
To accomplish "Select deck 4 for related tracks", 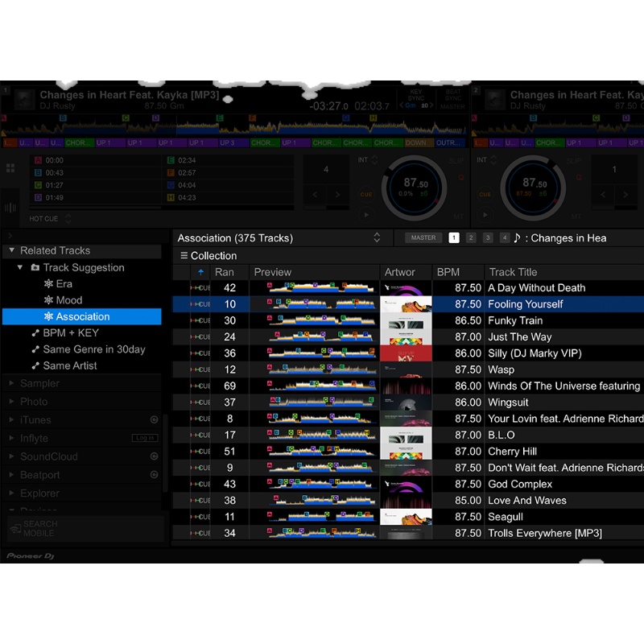I will tap(505, 237).
